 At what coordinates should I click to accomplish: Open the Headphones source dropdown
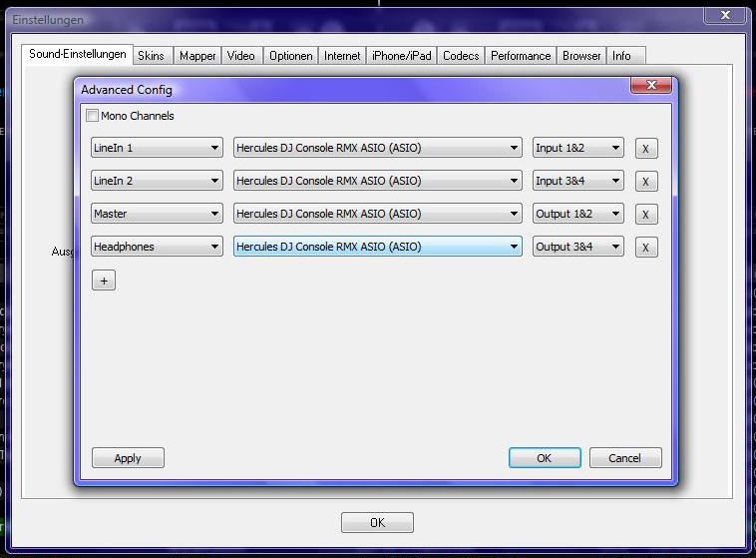(x=157, y=247)
